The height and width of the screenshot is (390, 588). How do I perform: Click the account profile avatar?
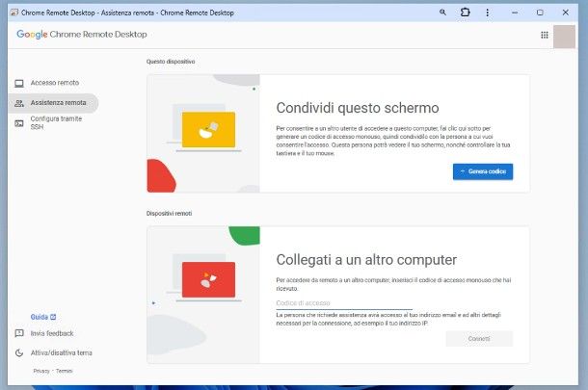click(564, 37)
